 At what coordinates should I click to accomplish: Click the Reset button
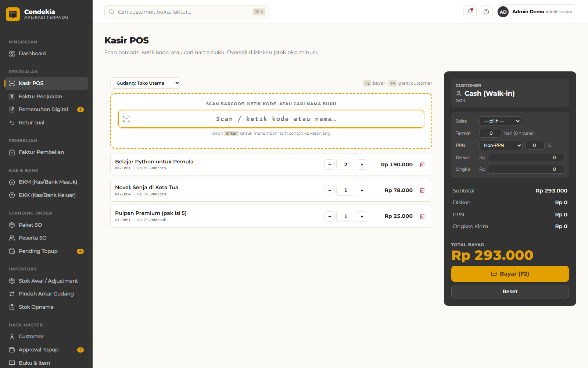[x=510, y=291]
